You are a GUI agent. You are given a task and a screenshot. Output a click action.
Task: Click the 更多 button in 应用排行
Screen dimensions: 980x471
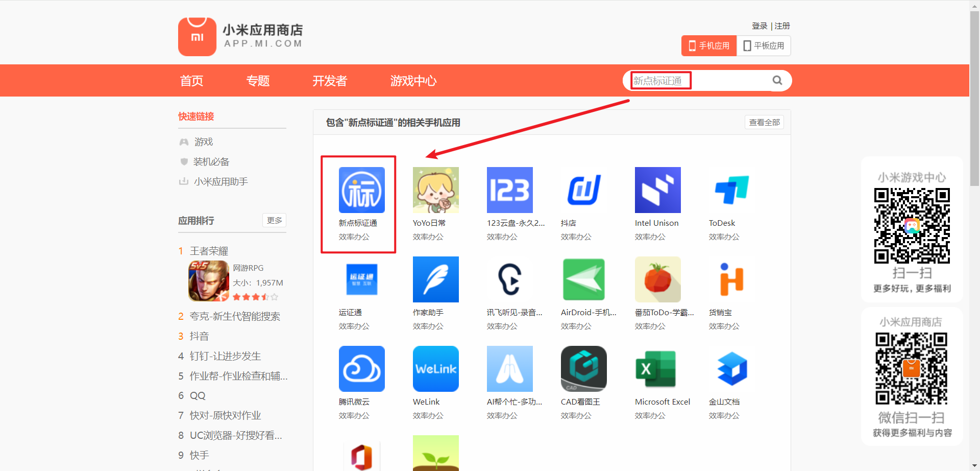pos(274,220)
